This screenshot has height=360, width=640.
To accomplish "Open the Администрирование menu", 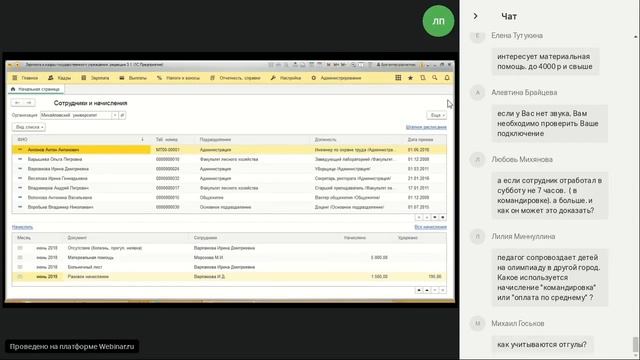I will (x=336, y=78).
